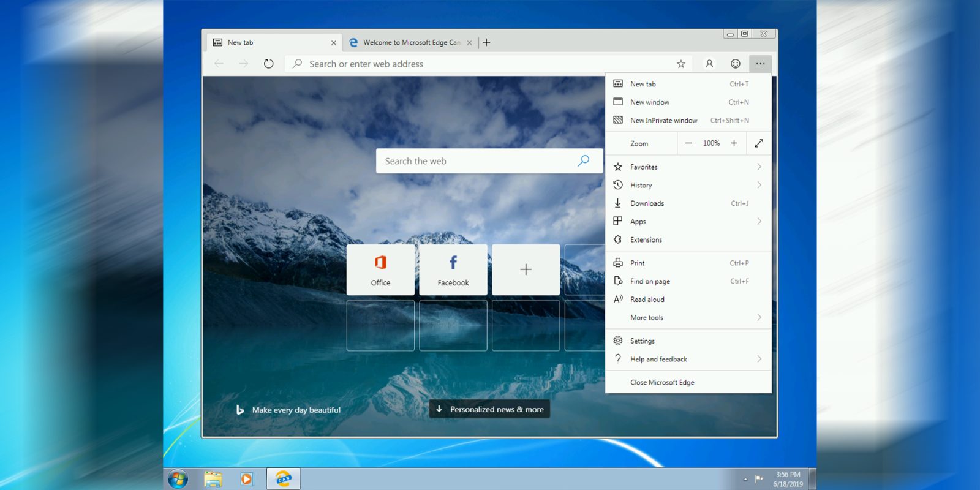Viewport: 980px width, 490px height.
Task: Open the Windows Start button
Action: [178, 479]
